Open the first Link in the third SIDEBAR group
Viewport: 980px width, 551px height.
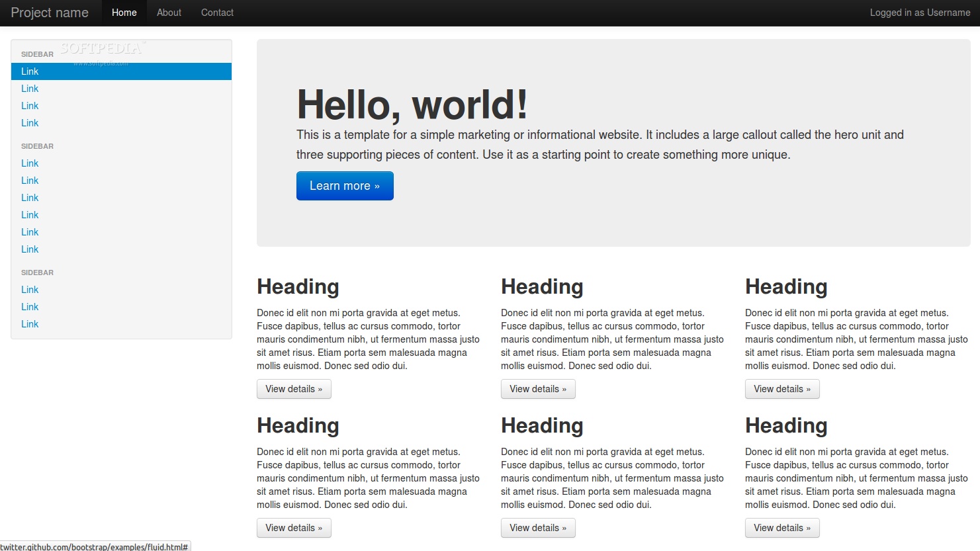click(x=30, y=289)
